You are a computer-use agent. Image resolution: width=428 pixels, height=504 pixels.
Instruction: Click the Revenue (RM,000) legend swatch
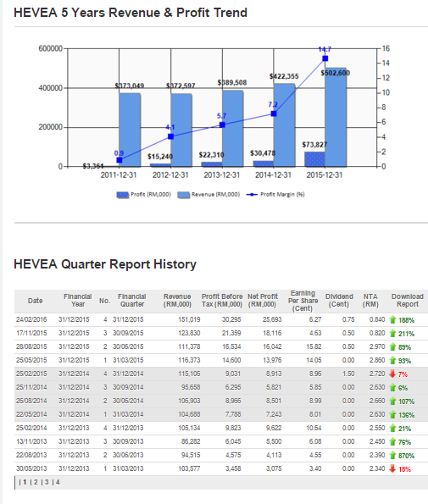click(x=183, y=195)
